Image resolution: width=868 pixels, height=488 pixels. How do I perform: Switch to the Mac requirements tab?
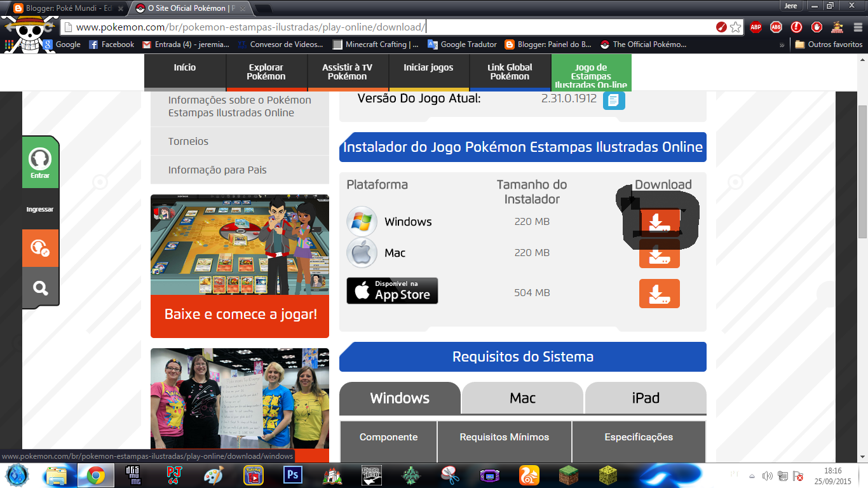click(522, 398)
